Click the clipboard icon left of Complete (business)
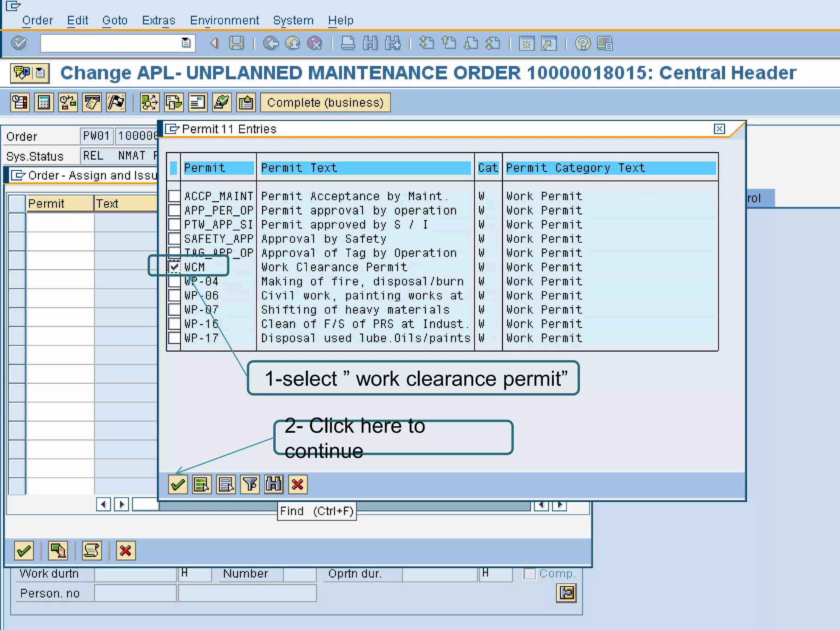Image resolution: width=840 pixels, height=630 pixels. tap(246, 103)
